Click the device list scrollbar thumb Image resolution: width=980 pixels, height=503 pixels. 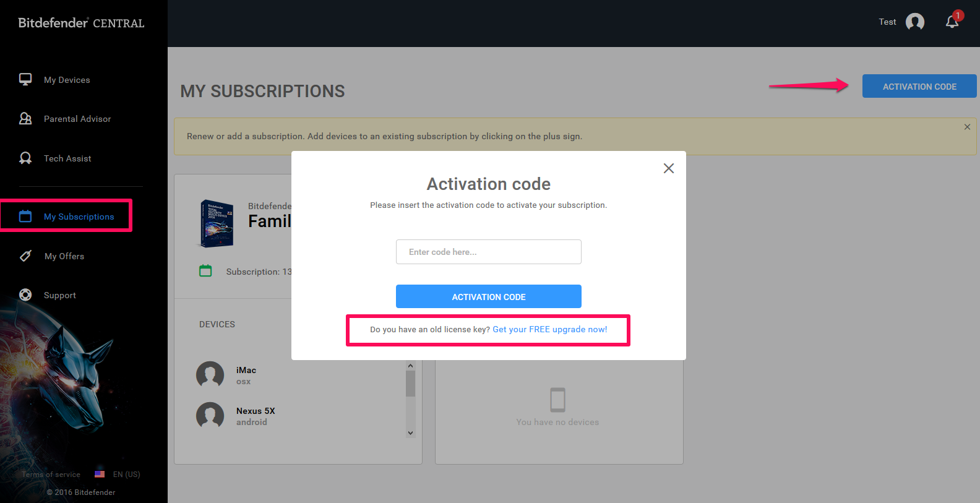[410, 384]
